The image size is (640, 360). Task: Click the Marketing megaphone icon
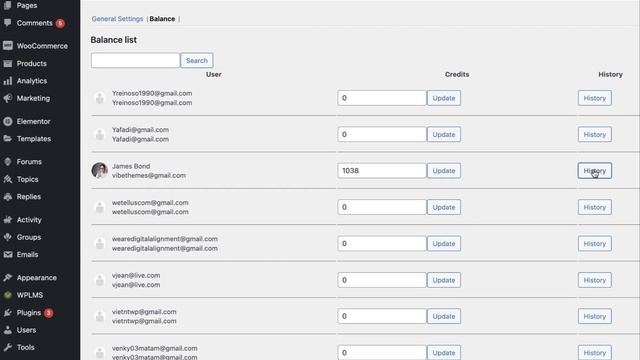pyautogui.click(x=8, y=98)
